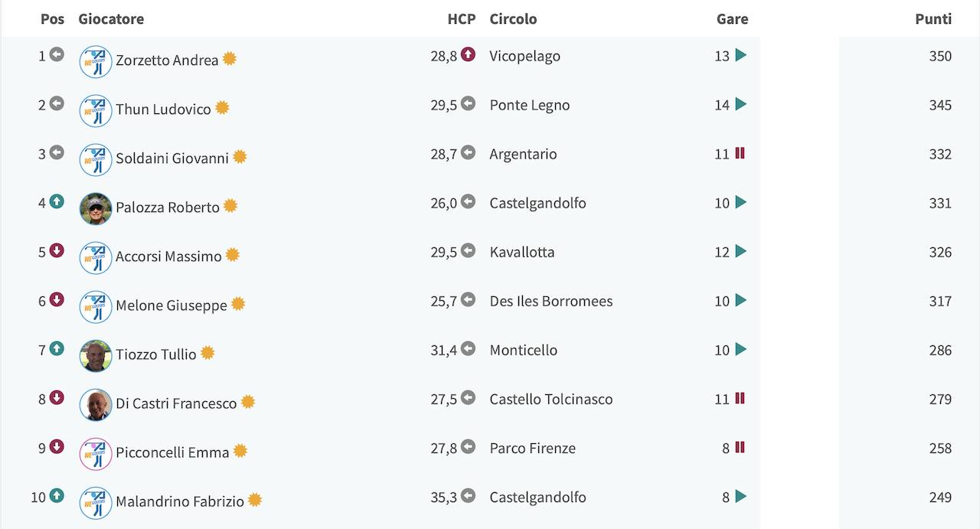This screenshot has width=980, height=529.
Task: Click the gold star badge next to Thun Ludovico
Action: tap(222, 107)
